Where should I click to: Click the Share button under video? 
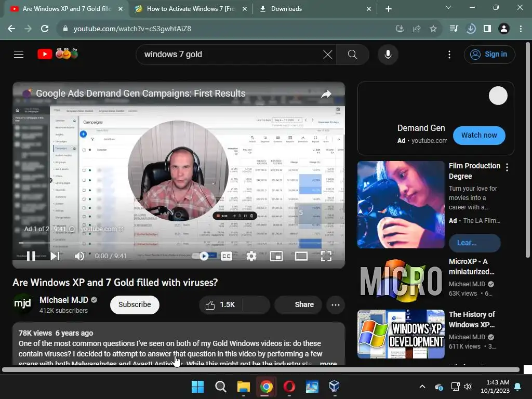(298, 304)
